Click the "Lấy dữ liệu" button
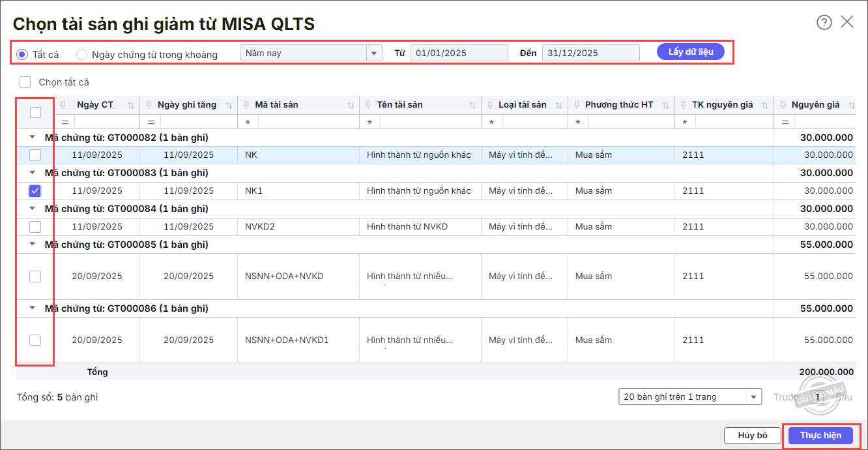 coord(690,52)
